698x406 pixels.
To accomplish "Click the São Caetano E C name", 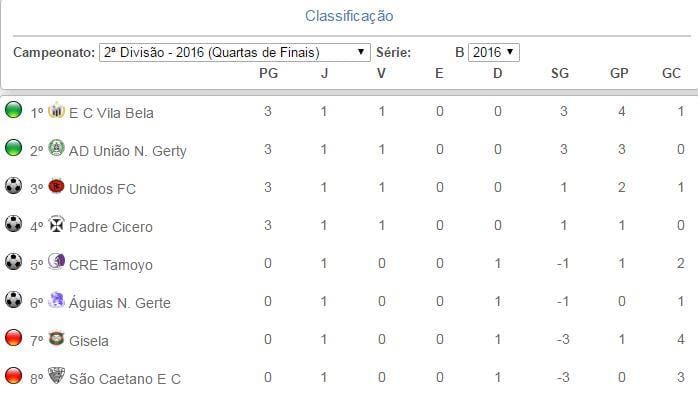I will (125, 379).
